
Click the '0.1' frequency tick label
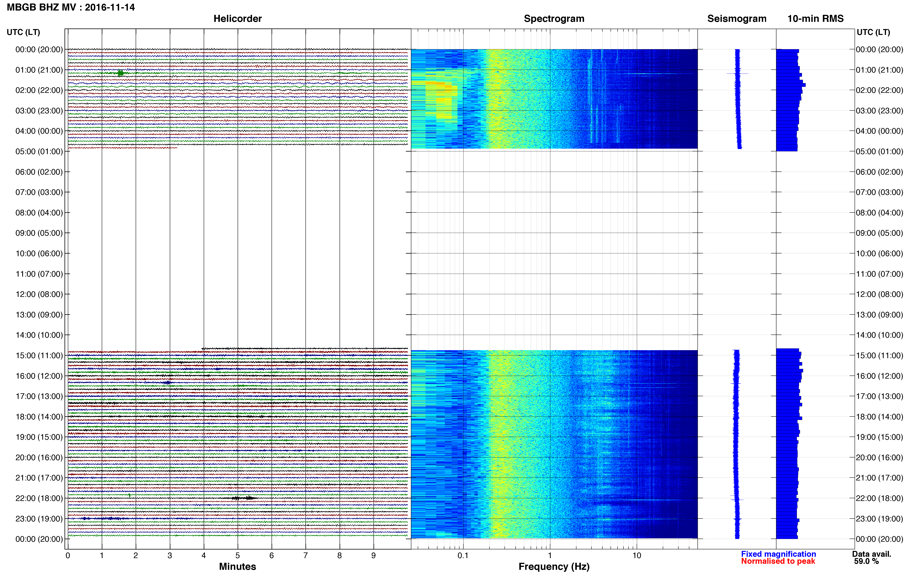[463, 555]
